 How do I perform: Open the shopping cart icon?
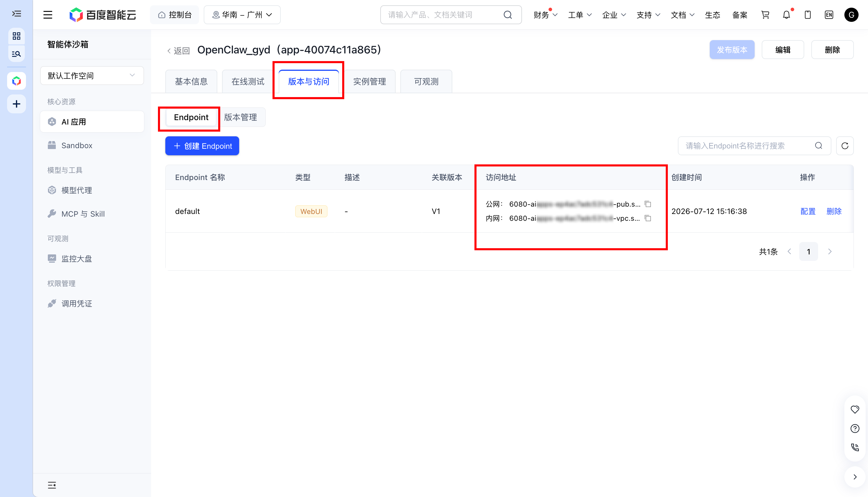[x=765, y=15]
